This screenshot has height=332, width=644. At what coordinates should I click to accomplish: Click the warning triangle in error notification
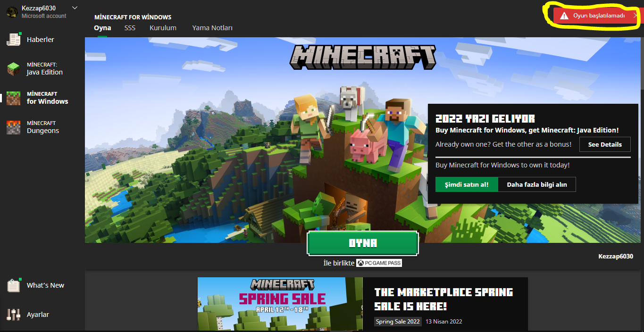(x=564, y=16)
